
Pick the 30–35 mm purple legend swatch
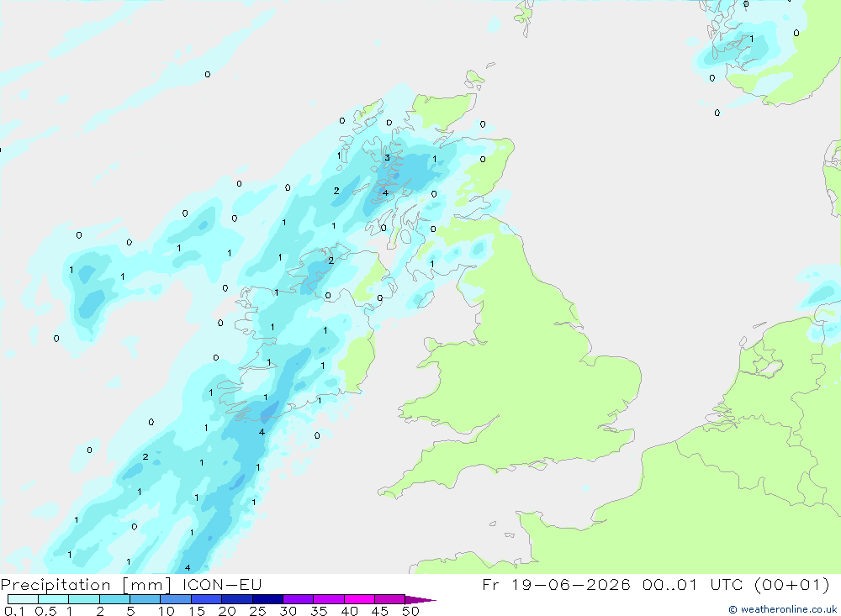(298, 599)
